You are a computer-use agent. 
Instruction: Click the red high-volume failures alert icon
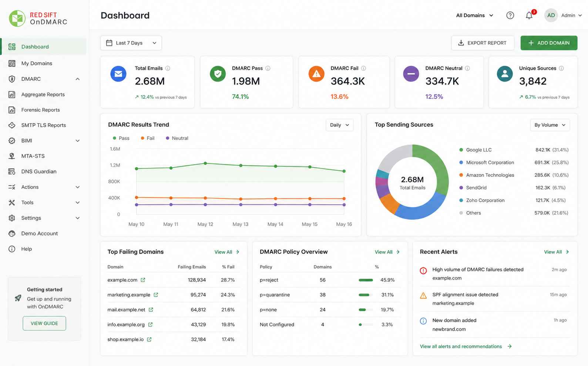coord(423,271)
